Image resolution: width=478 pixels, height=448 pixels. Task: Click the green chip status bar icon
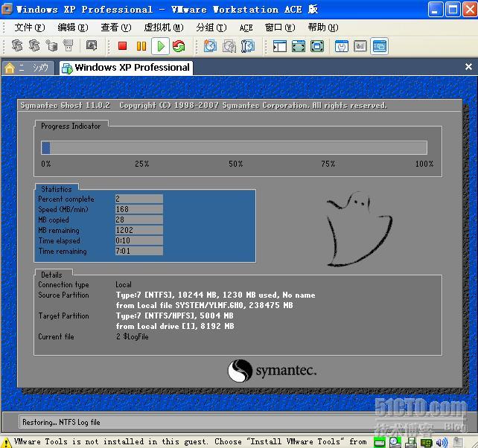point(427,443)
